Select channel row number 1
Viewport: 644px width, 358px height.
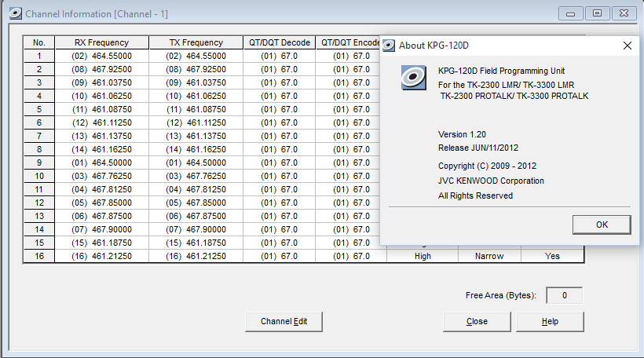point(39,56)
